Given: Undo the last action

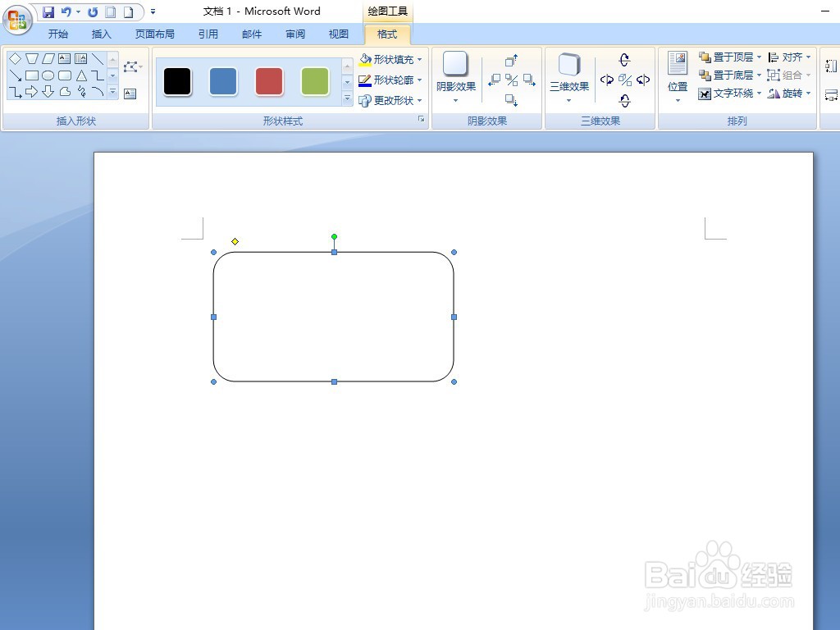Looking at the screenshot, I should pyautogui.click(x=66, y=11).
